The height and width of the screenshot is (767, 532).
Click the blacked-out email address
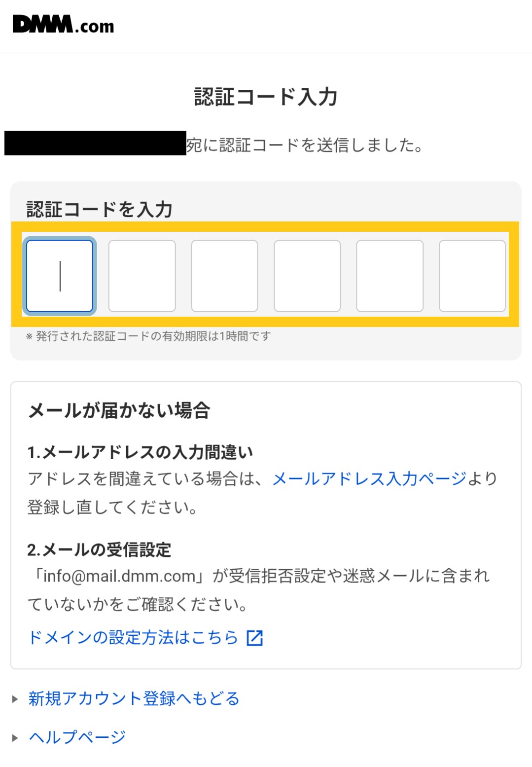tap(95, 143)
